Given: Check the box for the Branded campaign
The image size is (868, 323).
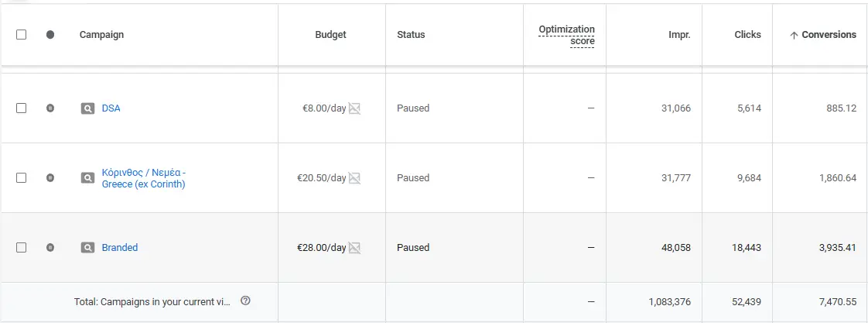Looking at the screenshot, I should (x=22, y=248).
